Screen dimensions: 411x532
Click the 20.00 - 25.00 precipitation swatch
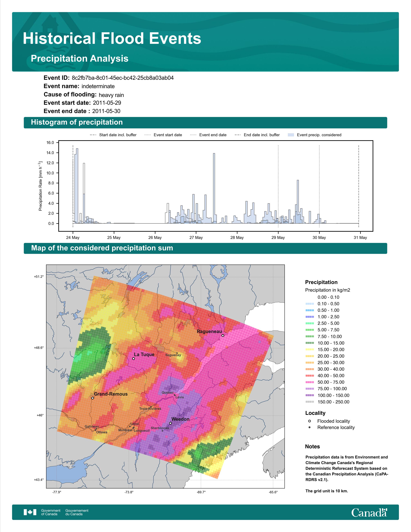(309, 356)
